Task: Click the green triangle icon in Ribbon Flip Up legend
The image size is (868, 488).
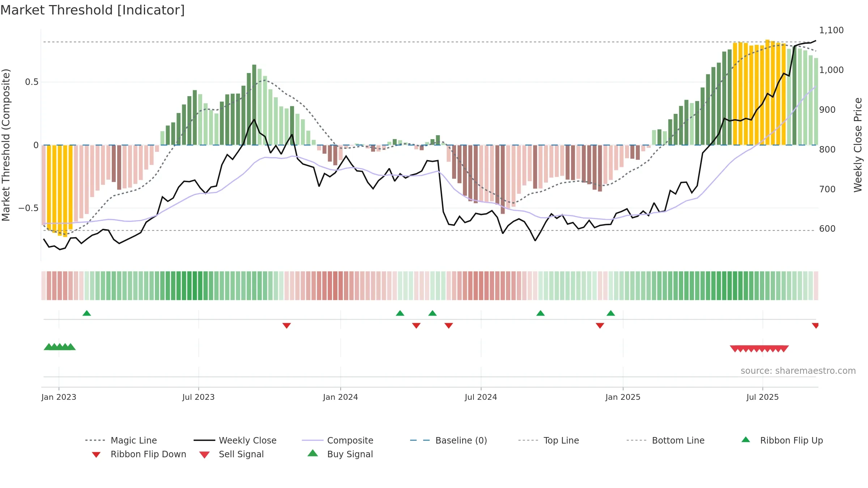Action: 746,440
